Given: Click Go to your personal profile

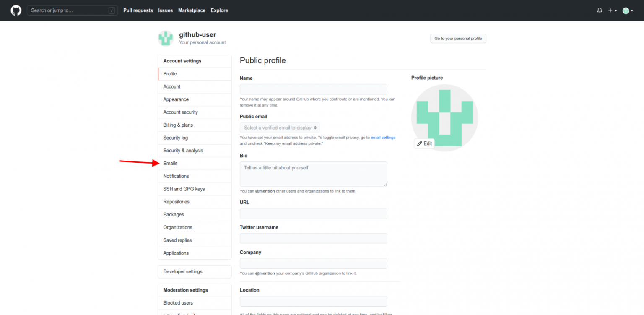Looking at the screenshot, I should (x=458, y=38).
